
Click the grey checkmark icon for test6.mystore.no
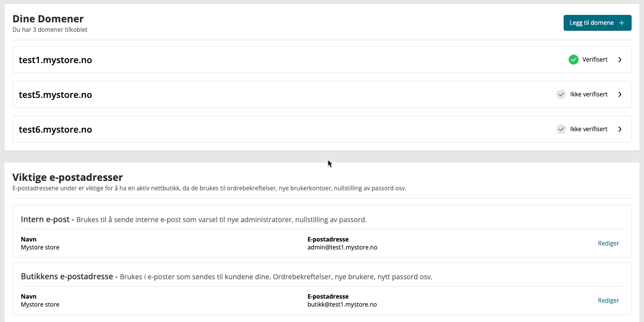pyautogui.click(x=561, y=129)
